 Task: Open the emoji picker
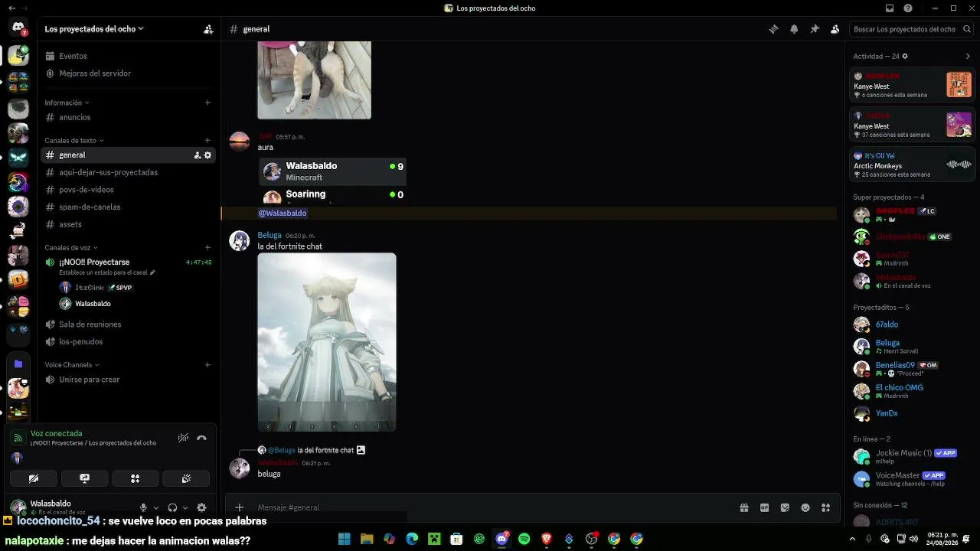[x=805, y=507]
